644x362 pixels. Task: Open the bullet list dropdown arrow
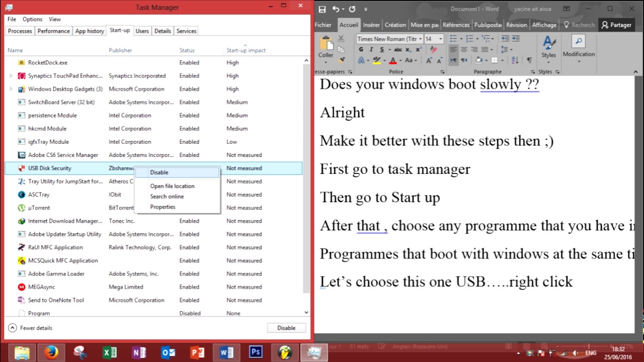point(460,39)
